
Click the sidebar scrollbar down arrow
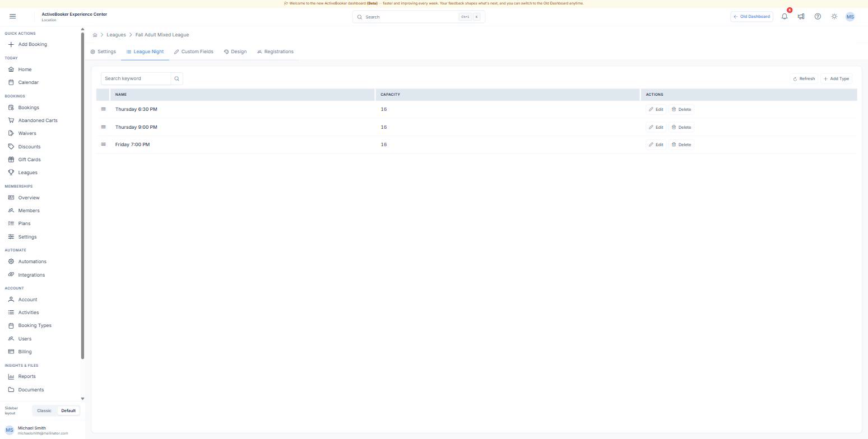pos(82,399)
